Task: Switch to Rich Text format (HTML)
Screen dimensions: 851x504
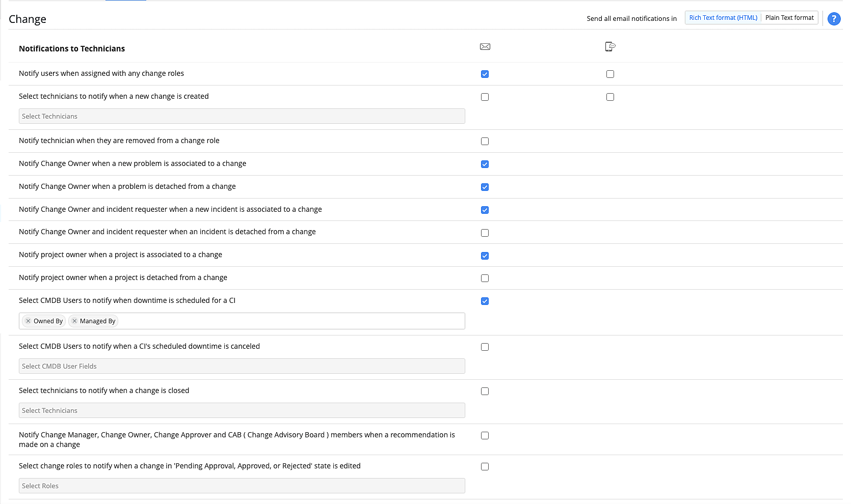Action: [723, 18]
